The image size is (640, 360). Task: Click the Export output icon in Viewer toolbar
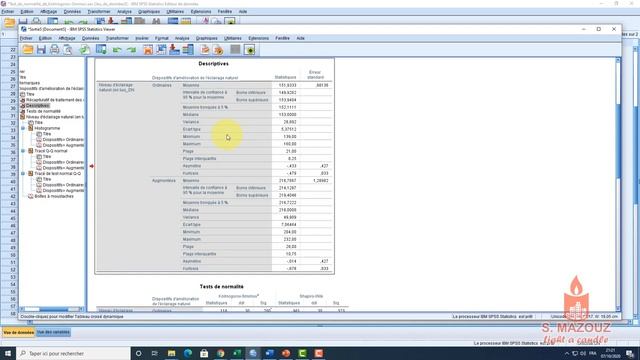[x=85, y=50]
